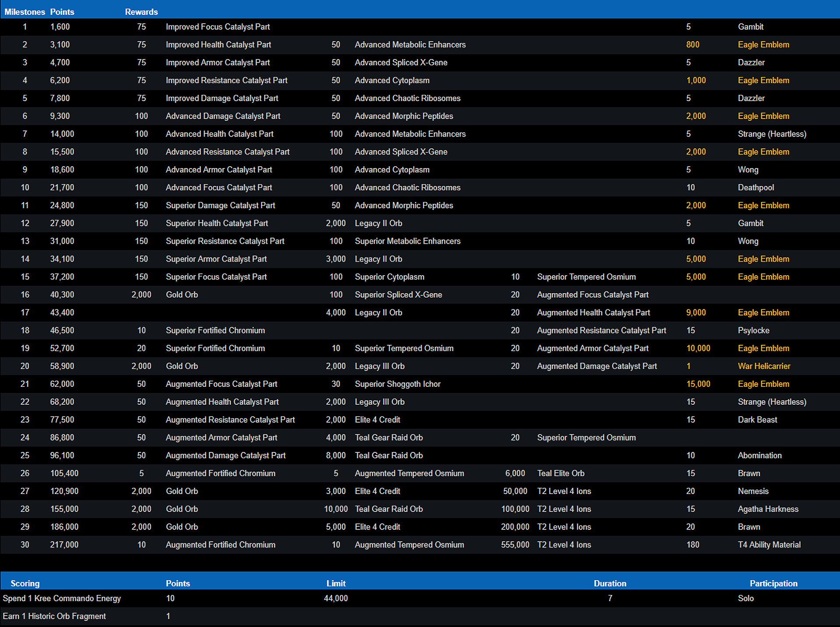Click the Duration column header
The height and width of the screenshot is (627, 840).
pos(610,583)
